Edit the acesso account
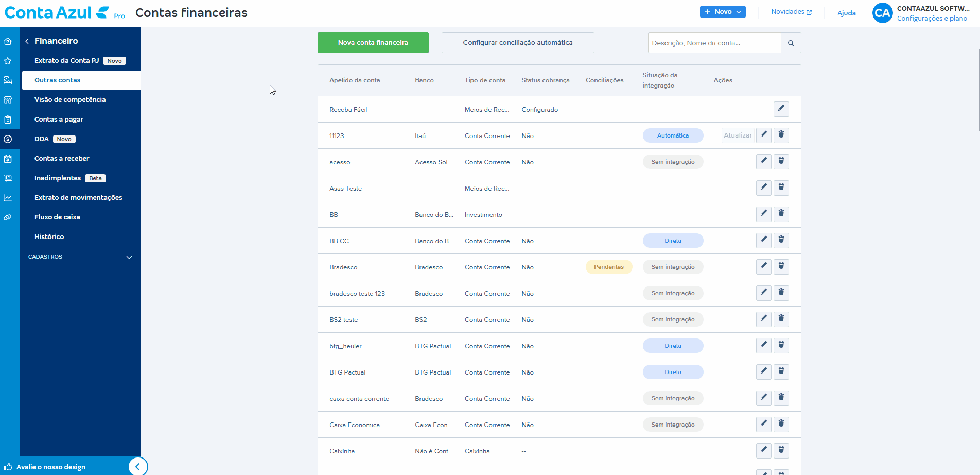 pyautogui.click(x=764, y=161)
